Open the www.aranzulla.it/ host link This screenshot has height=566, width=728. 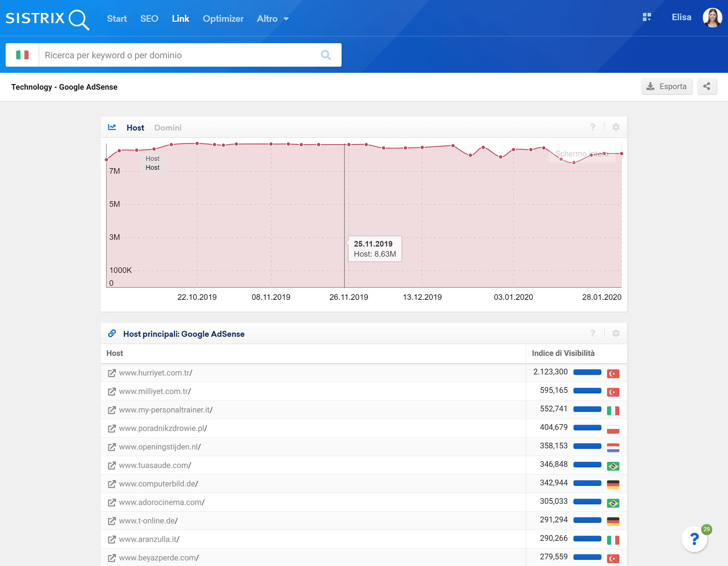pyautogui.click(x=149, y=540)
